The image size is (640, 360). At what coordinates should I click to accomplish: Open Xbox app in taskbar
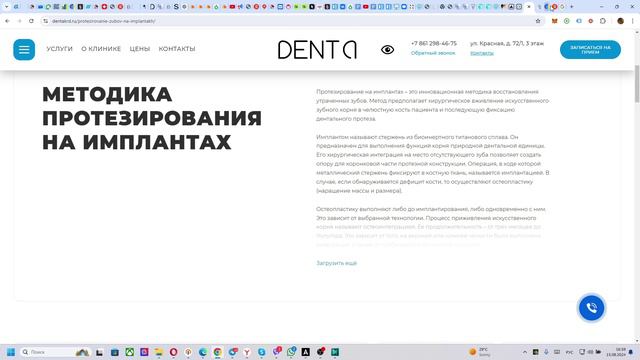pos(129,352)
